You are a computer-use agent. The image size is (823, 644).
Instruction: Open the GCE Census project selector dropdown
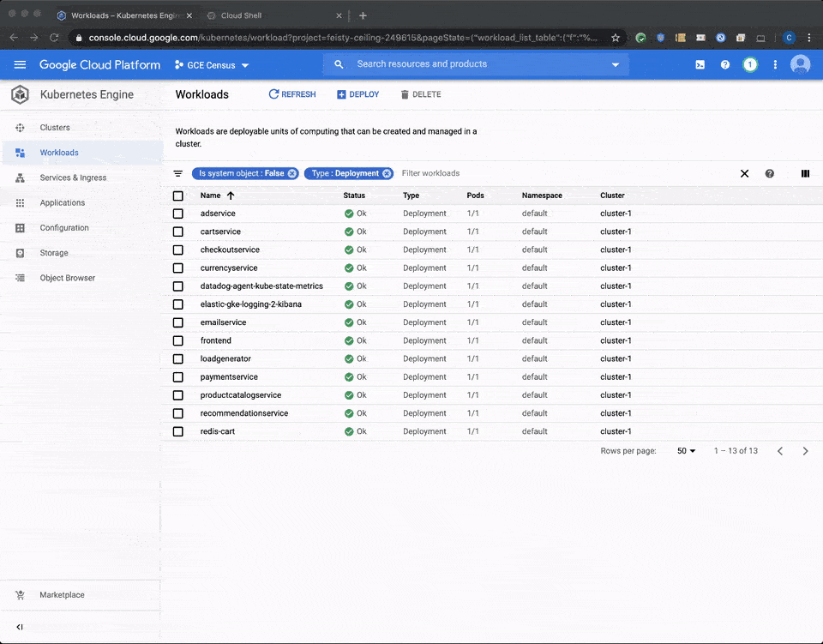211,64
